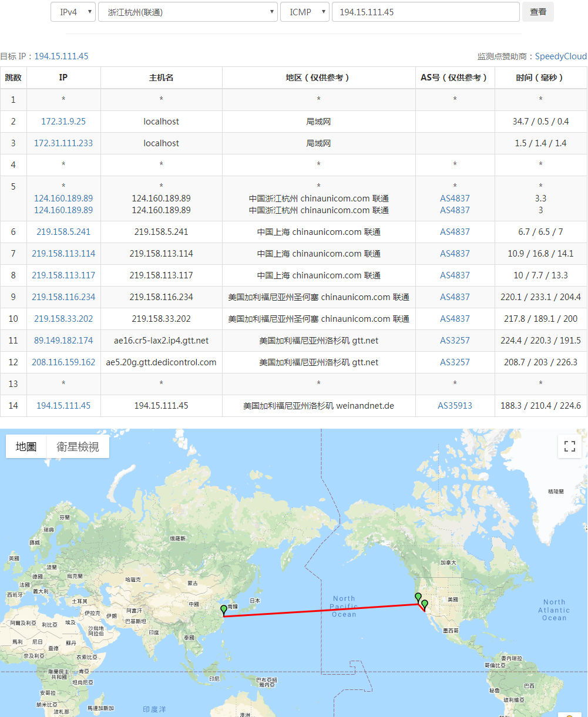Image resolution: width=588 pixels, height=717 pixels.
Task: Click IP link 208.116.159.162
Action: pyautogui.click(x=63, y=362)
